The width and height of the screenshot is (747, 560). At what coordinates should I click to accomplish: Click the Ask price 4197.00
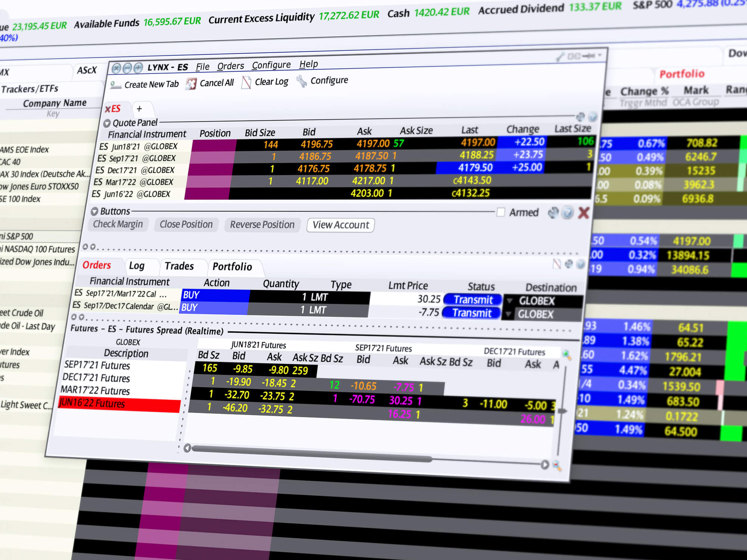[373, 144]
